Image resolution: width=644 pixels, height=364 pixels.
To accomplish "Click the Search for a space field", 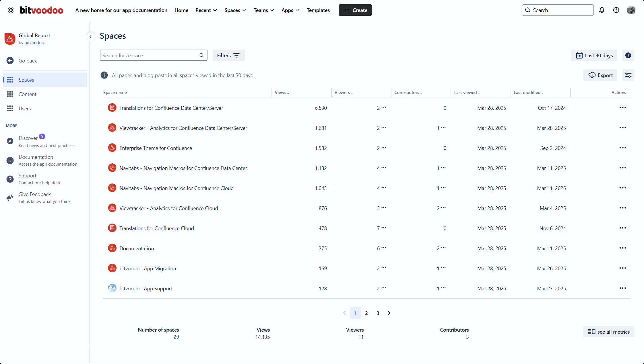I will click(150, 55).
